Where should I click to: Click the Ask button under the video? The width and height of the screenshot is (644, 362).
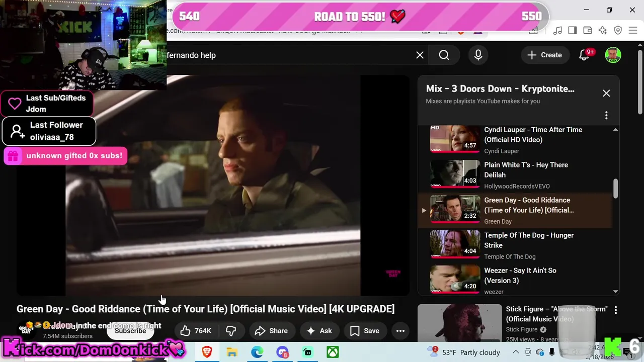pyautogui.click(x=319, y=331)
